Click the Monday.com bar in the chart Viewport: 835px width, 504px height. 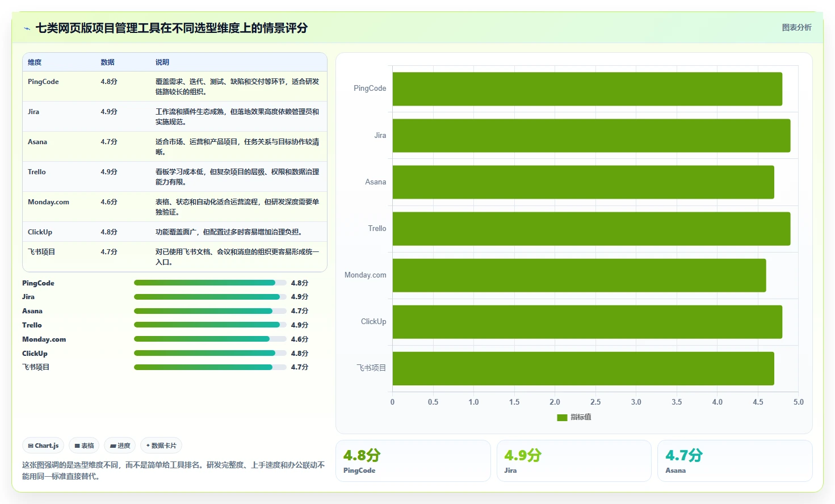coord(579,275)
